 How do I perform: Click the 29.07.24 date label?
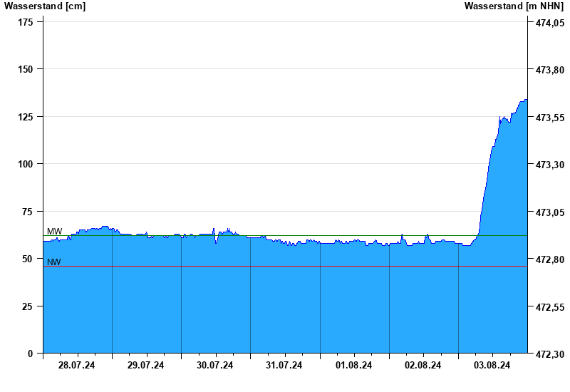point(146,366)
